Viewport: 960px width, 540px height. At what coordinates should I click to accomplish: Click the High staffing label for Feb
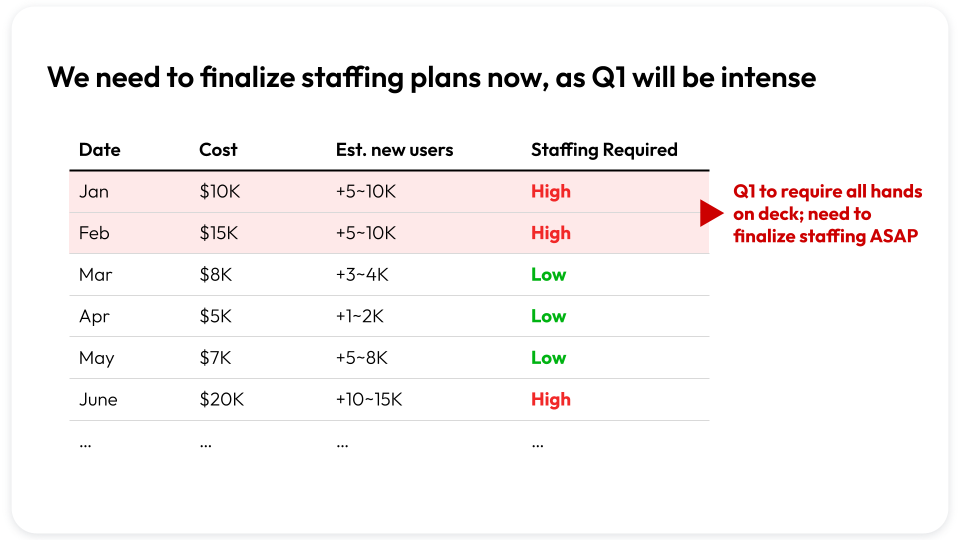tap(551, 233)
